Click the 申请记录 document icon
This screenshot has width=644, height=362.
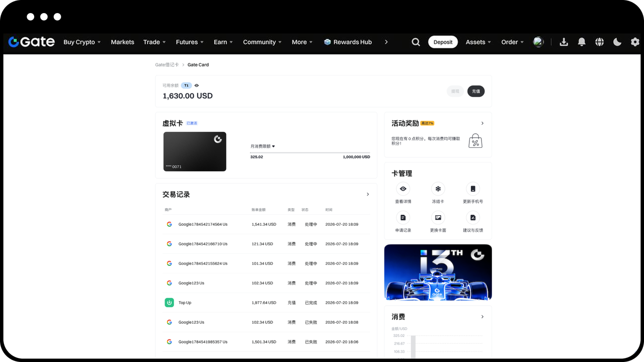point(403,218)
